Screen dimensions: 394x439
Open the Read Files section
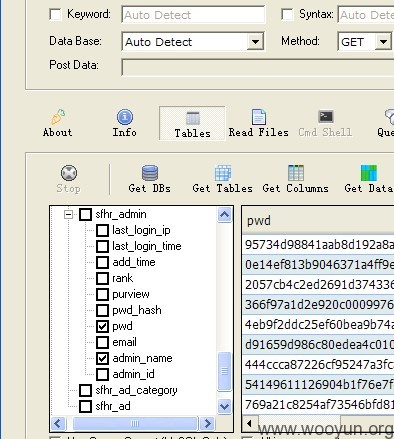point(259,124)
